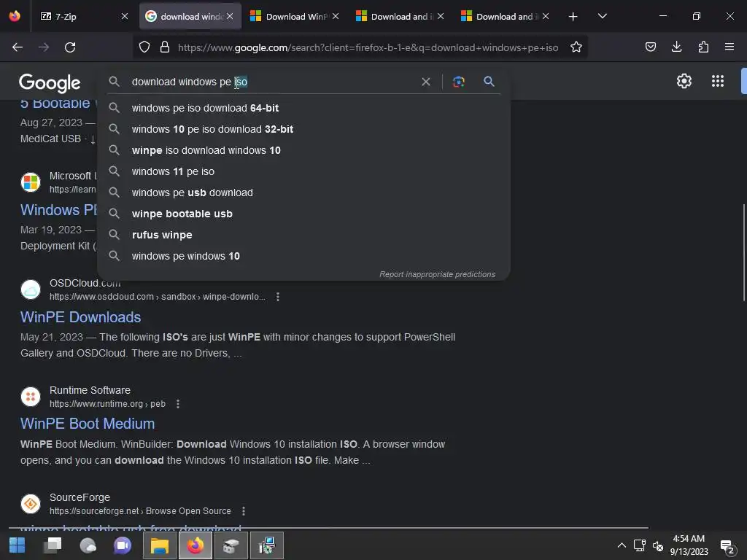Screen dimensions: 747x560
Task: Open File Explorer from the taskbar
Action: click(160, 545)
